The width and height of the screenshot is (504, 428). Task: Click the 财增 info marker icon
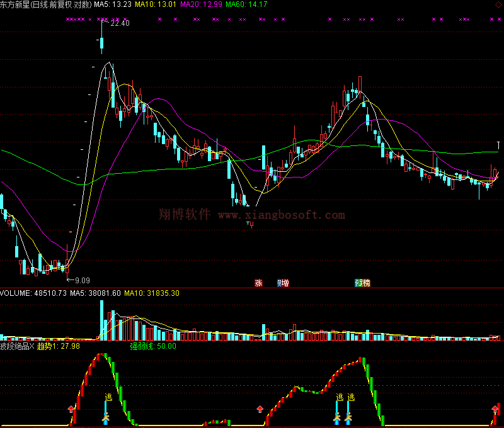pos(283,283)
